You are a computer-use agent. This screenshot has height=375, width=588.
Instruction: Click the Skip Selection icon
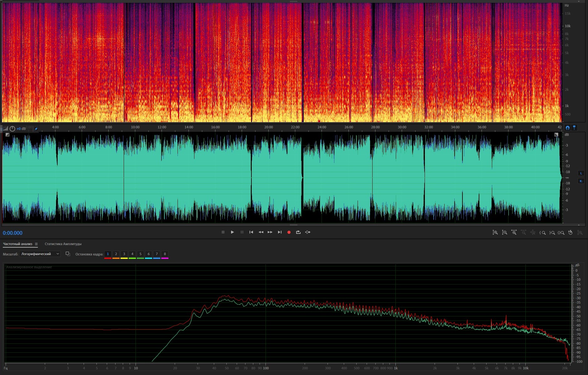308,232
